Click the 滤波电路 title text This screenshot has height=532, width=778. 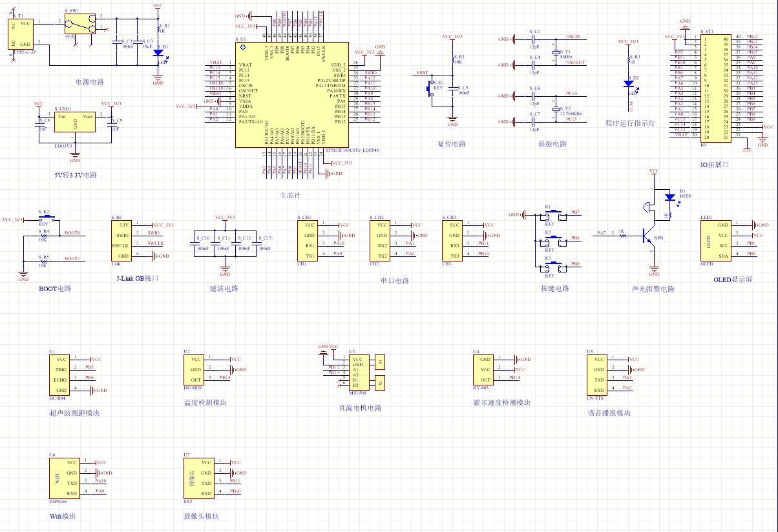point(224,289)
